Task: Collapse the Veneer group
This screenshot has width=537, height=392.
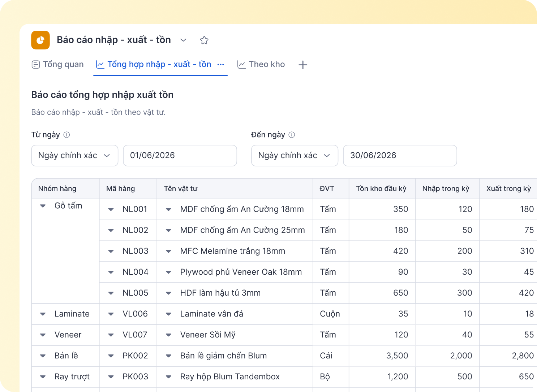Action: 43,335
